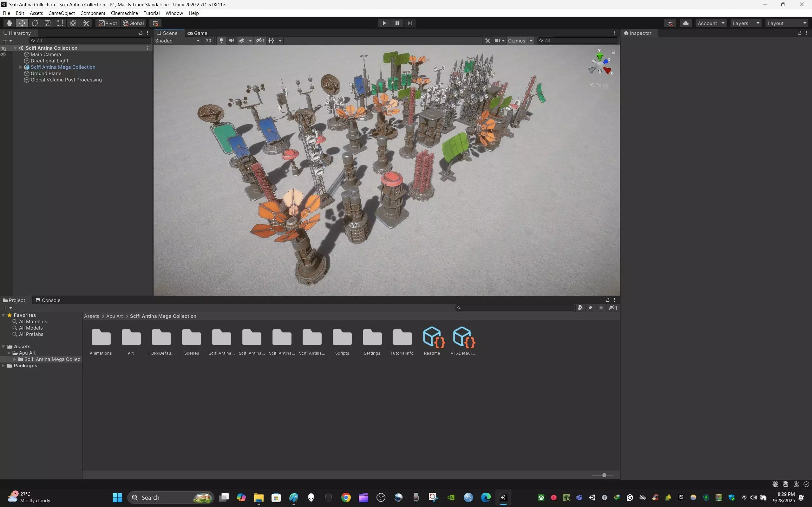Screen dimensions: 812x507
Task: Toggle 2D scene view mode
Action: 209,41
